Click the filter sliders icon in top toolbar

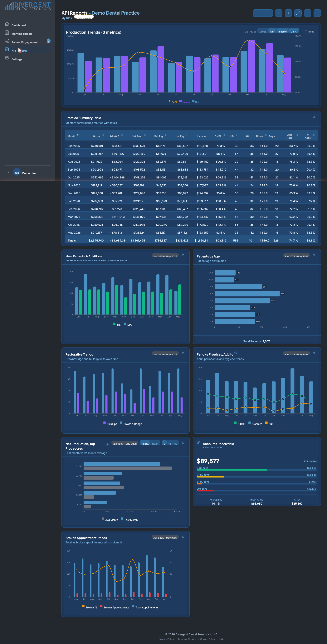(279, 13)
